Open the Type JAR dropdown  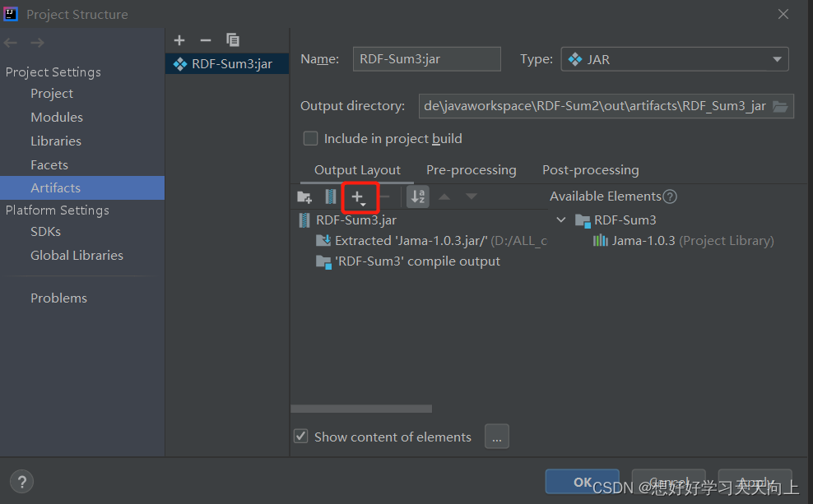675,59
